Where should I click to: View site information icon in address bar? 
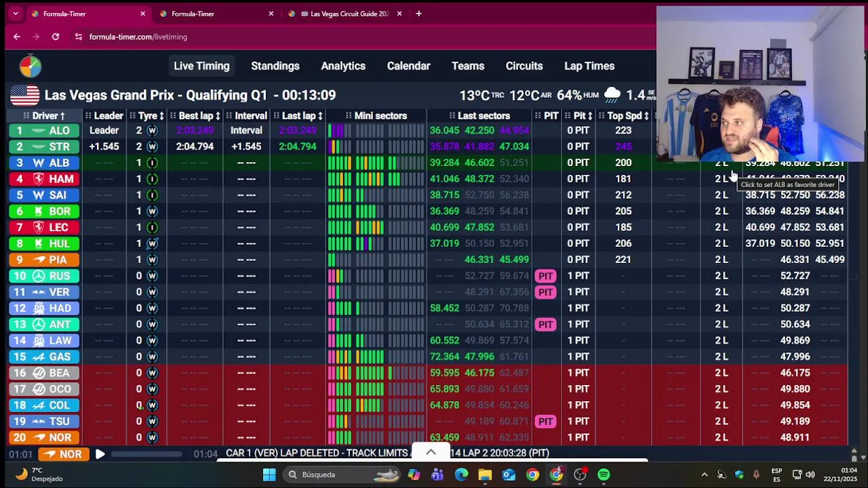[x=79, y=37]
